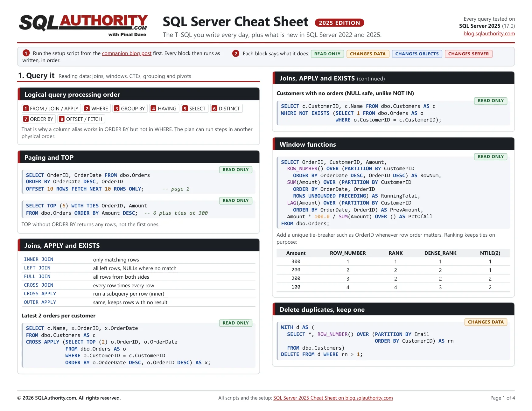The height and width of the screenshot is (411, 532).
Task: Click the SQLAuthority.com logo
Action: click(x=83, y=25)
